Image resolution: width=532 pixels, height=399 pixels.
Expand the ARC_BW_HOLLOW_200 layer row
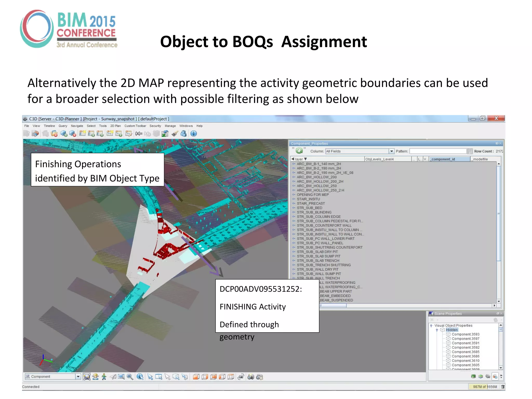294,177
